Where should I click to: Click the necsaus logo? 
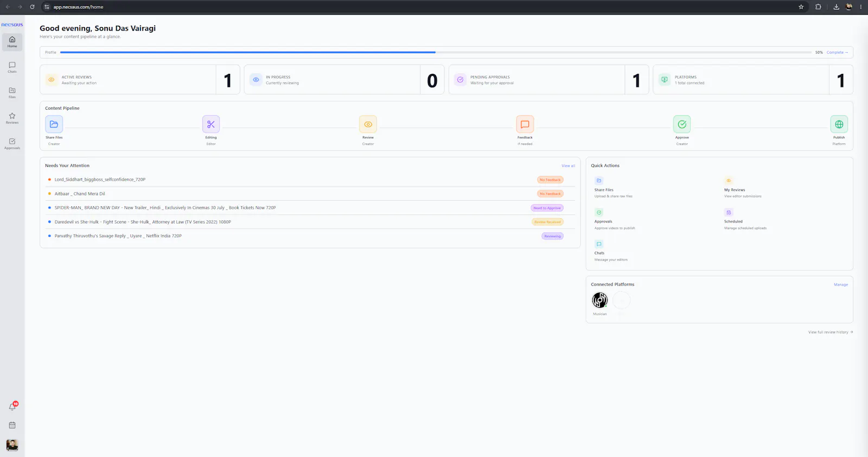click(12, 24)
